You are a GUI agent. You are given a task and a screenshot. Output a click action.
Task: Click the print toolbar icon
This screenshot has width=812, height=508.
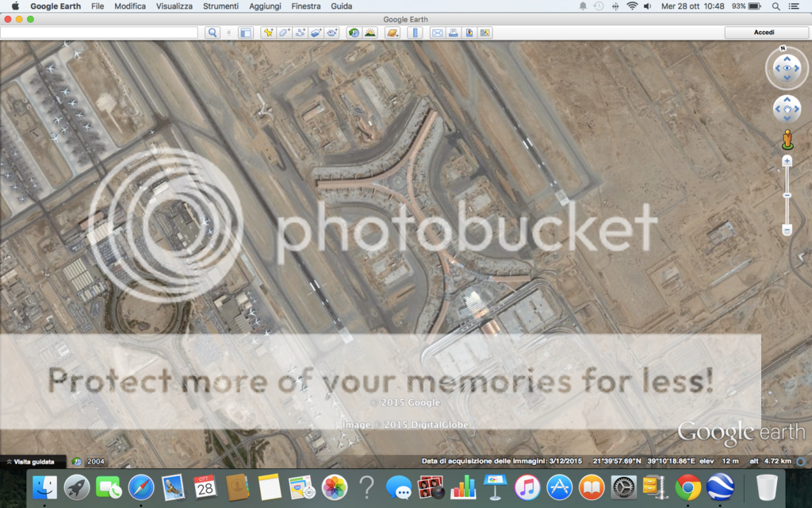pos(453,33)
